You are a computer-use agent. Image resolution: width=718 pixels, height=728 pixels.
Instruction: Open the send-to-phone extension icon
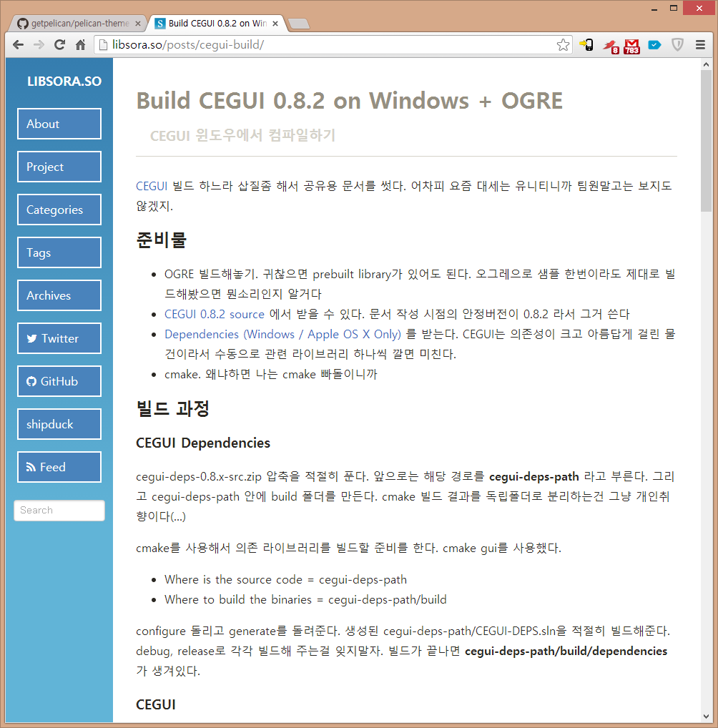click(586, 45)
